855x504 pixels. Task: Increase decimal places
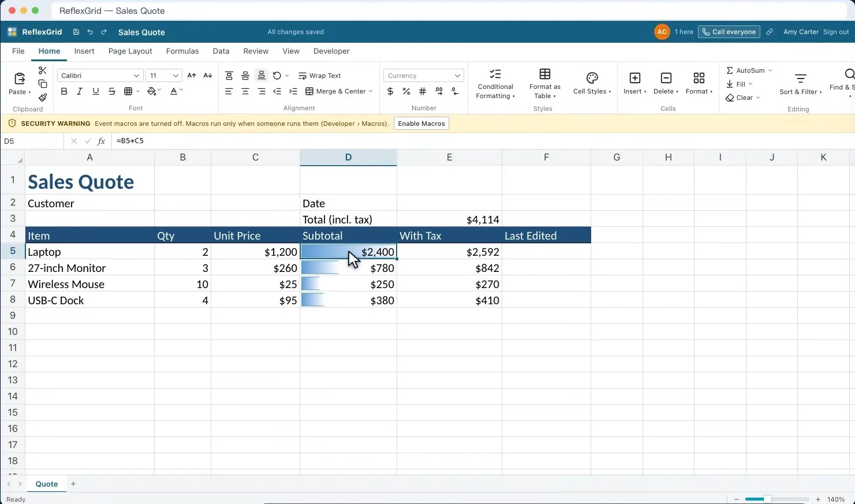click(439, 91)
